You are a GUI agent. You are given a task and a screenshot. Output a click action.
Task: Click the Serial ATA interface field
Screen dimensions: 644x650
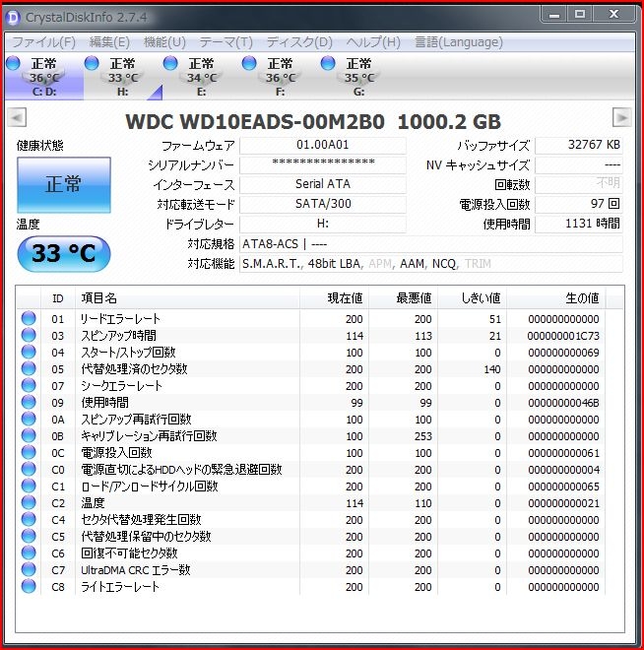coord(323,184)
